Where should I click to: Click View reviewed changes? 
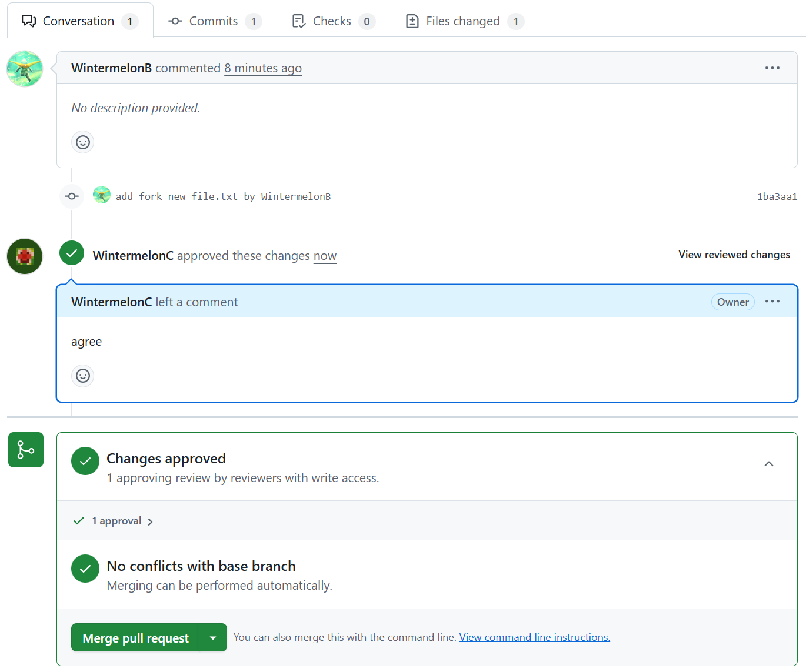click(x=734, y=255)
